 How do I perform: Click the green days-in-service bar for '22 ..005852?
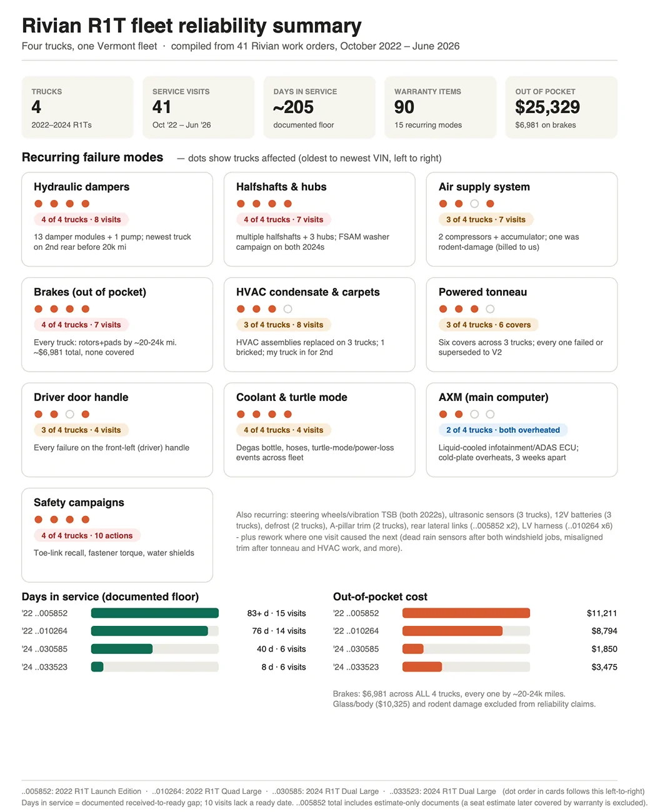[x=155, y=613]
